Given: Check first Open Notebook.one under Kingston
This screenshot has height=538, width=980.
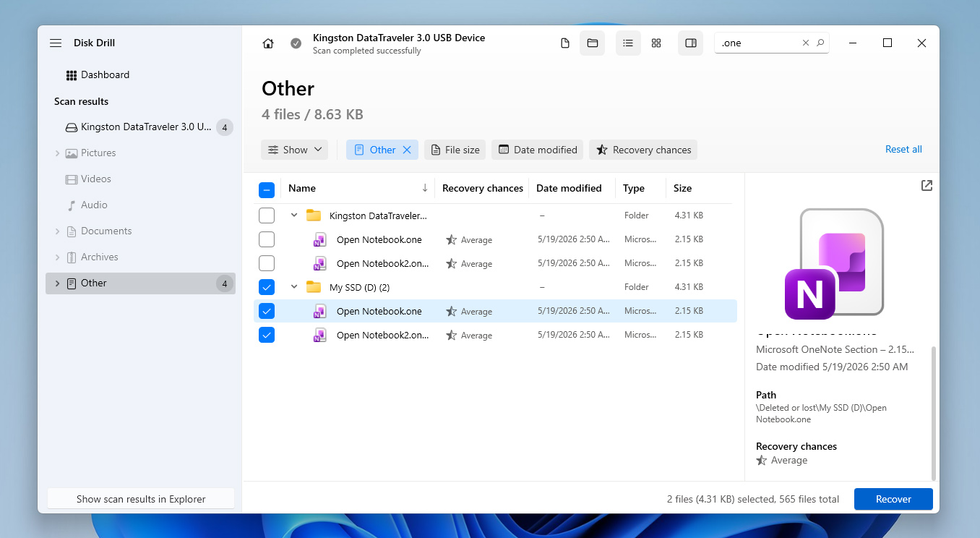Looking at the screenshot, I should [267, 239].
